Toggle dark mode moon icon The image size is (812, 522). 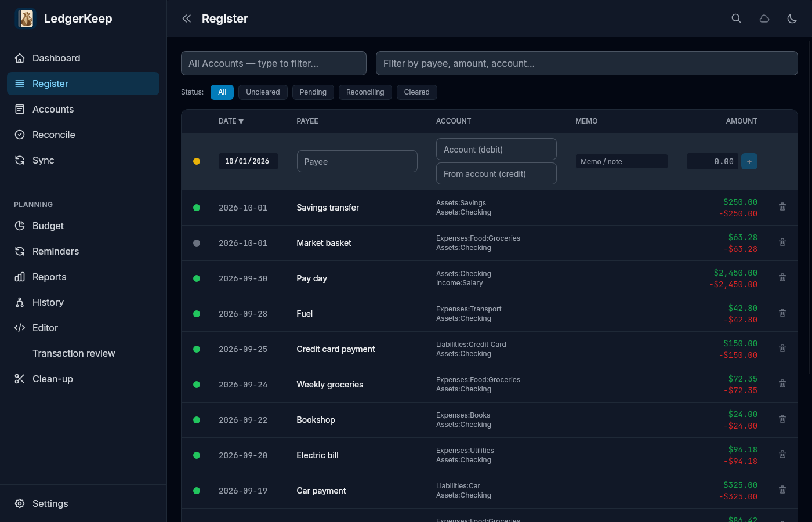(x=792, y=19)
